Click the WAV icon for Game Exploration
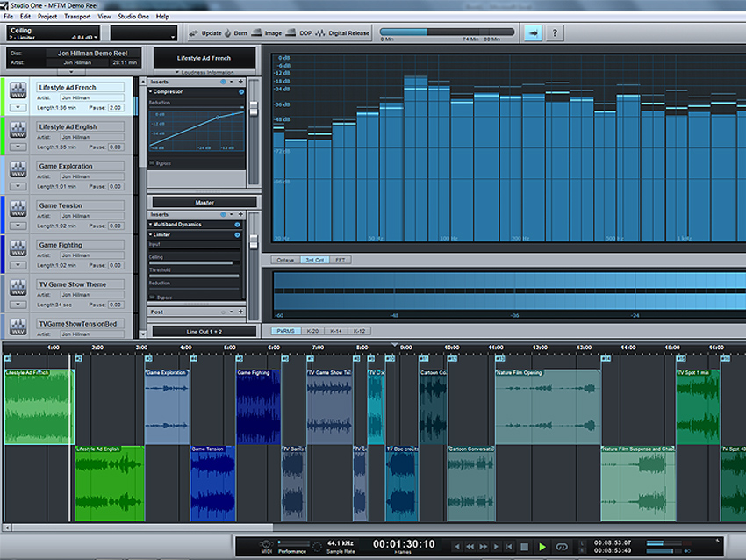The height and width of the screenshot is (560, 746). click(x=18, y=170)
